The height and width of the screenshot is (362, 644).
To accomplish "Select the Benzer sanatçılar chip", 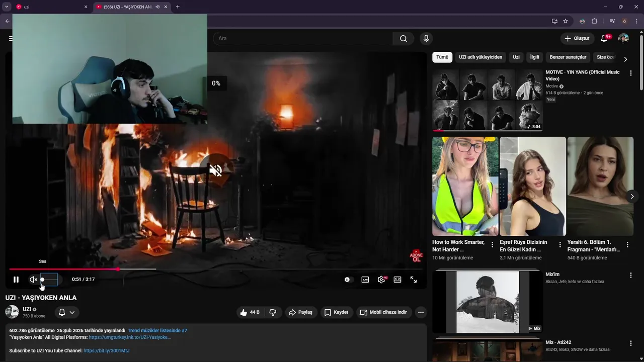I will coord(568,57).
